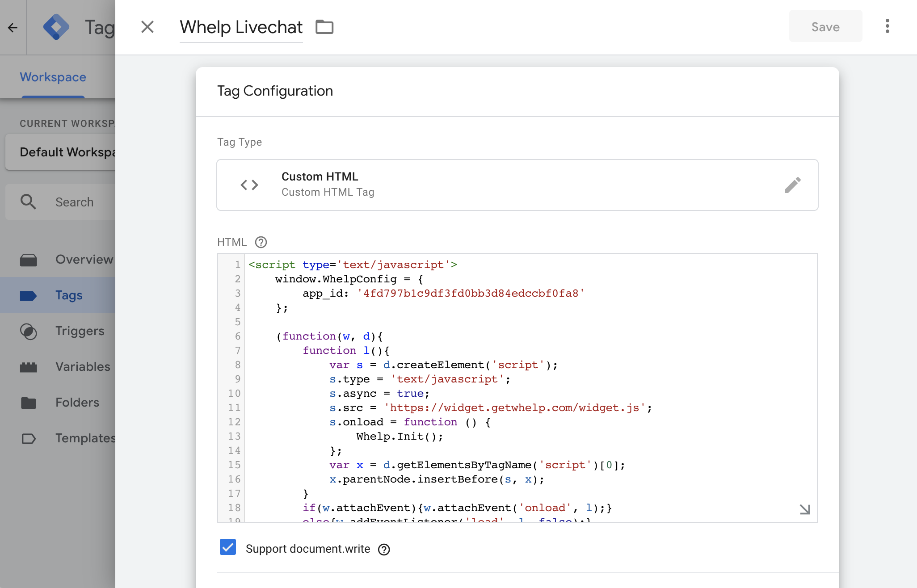Click the back arrow in Tag Manager
The image size is (917, 588).
pos(13,28)
